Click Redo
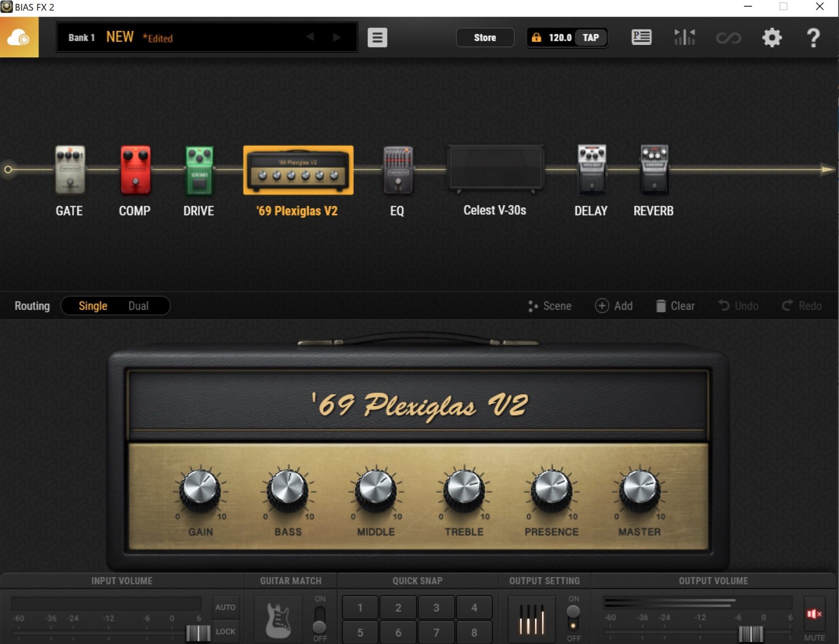 click(x=802, y=306)
